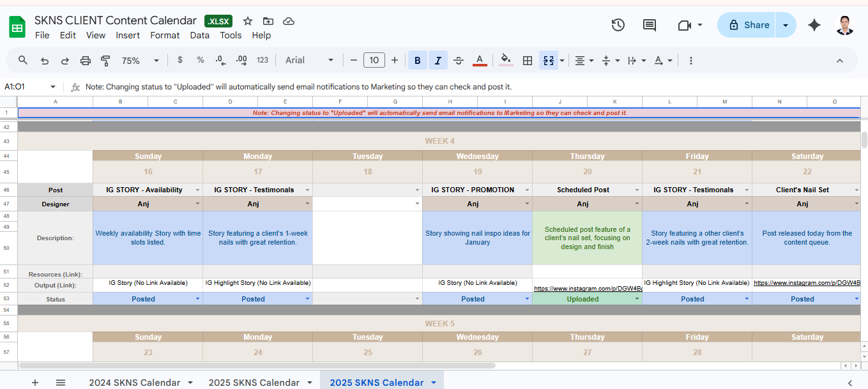Open Saturday's Instagram output link
The height and width of the screenshot is (389, 868).
(x=807, y=283)
